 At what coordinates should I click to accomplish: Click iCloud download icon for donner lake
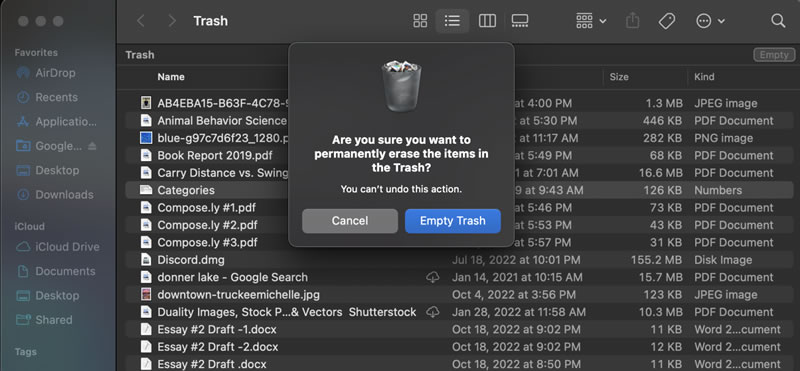[433, 277]
